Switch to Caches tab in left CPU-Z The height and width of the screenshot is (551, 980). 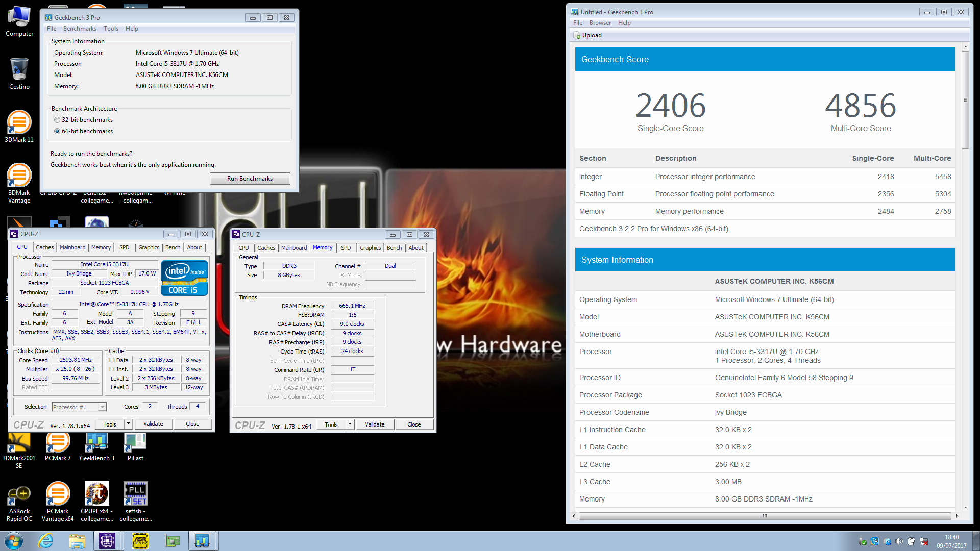[x=45, y=247]
